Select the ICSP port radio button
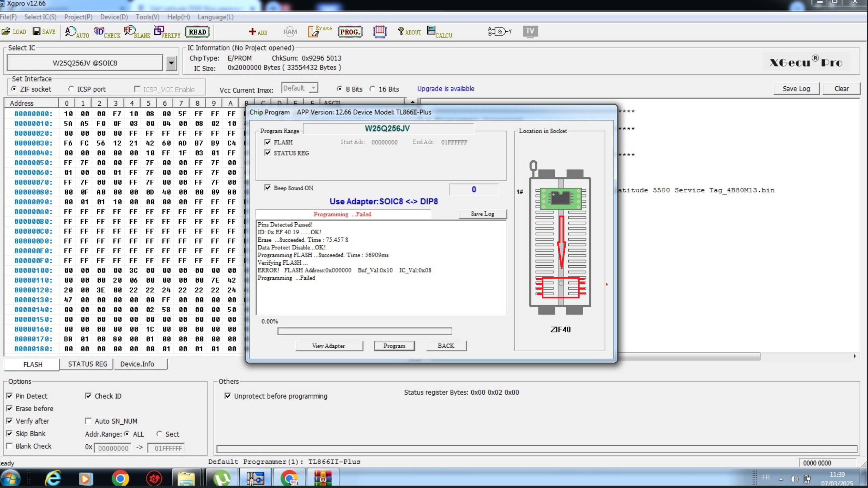This screenshot has height=488, width=868. click(71, 89)
